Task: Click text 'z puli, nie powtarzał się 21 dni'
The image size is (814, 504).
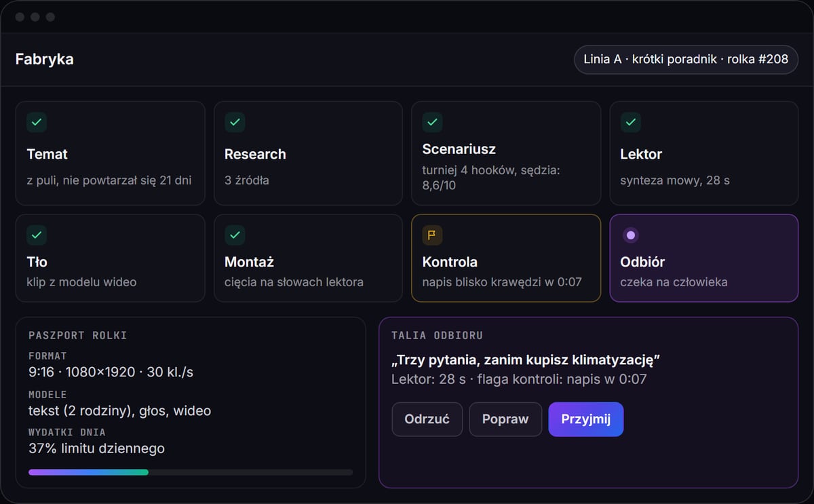Action: 109,180
